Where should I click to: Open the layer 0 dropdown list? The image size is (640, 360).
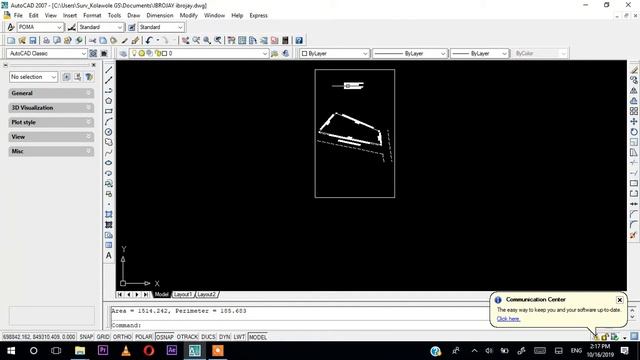click(x=199, y=53)
